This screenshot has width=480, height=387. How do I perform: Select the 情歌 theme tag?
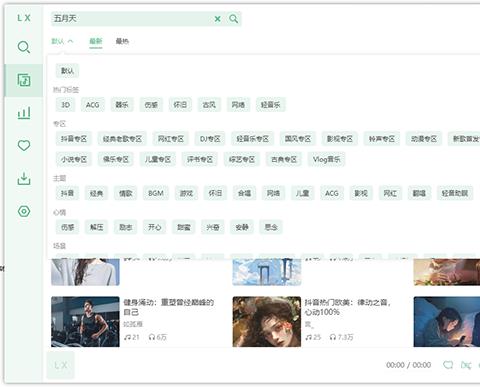coord(126,193)
